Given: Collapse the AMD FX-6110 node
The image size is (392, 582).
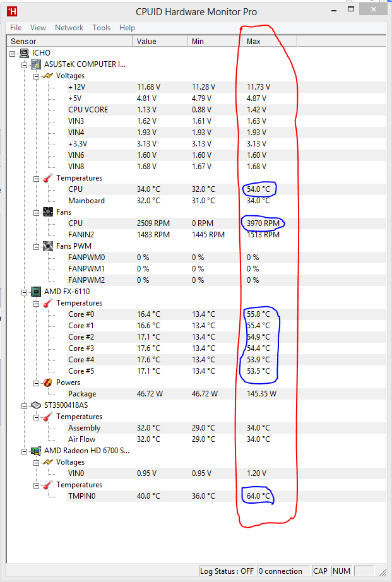Looking at the screenshot, I should click(25, 292).
